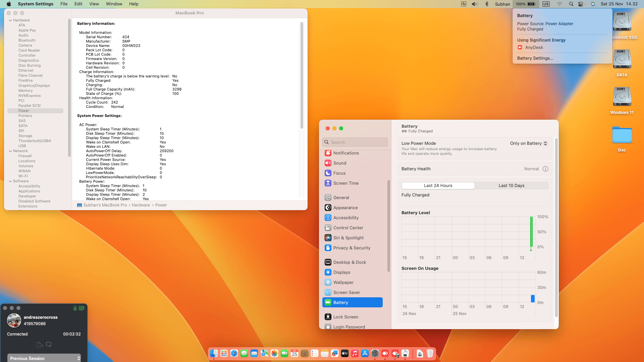Click the Bluetooth menu bar icon

487,4
